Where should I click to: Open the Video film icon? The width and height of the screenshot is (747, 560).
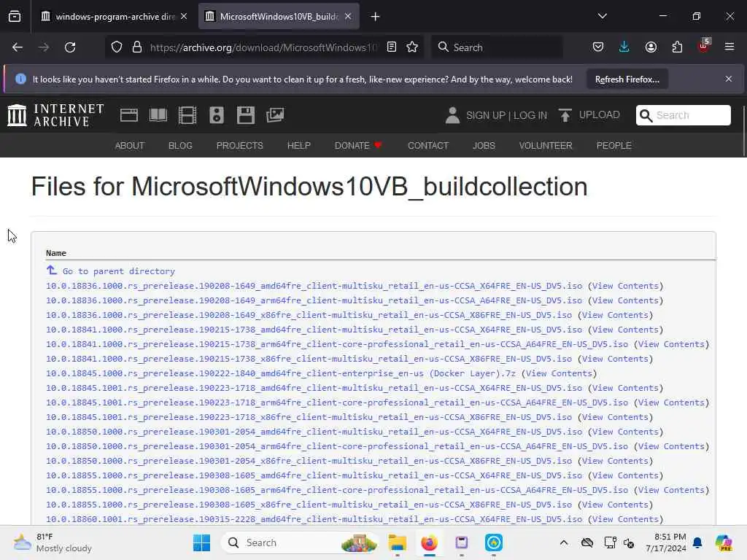pos(187,115)
